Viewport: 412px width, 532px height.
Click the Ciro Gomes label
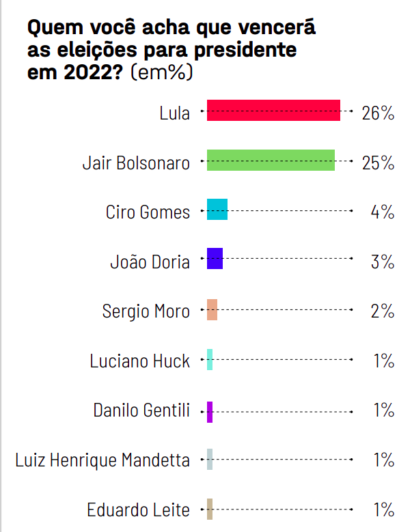tap(148, 212)
